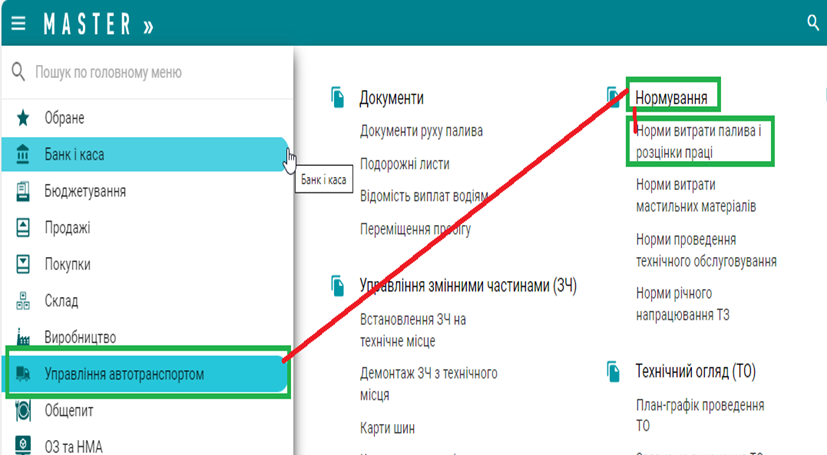This screenshot has width=827, height=455.
Task: Click the icon beside Технічний огляд (ТО)
Action: click(x=615, y=372)
